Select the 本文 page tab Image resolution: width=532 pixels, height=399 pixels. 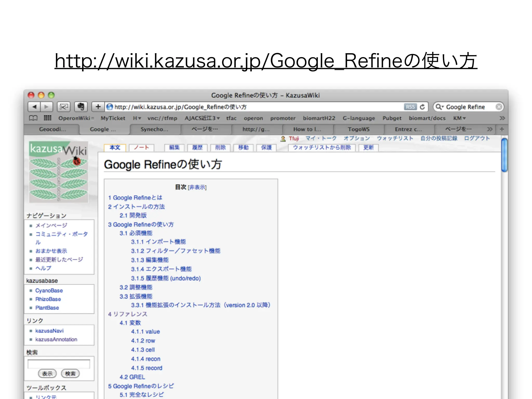click(x=115, y=148)
